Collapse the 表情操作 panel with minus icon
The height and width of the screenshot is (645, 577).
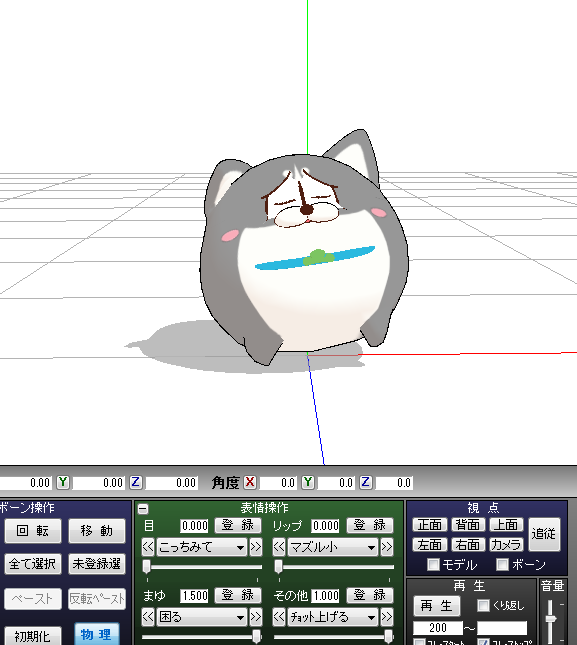click(x=143, y=509)
